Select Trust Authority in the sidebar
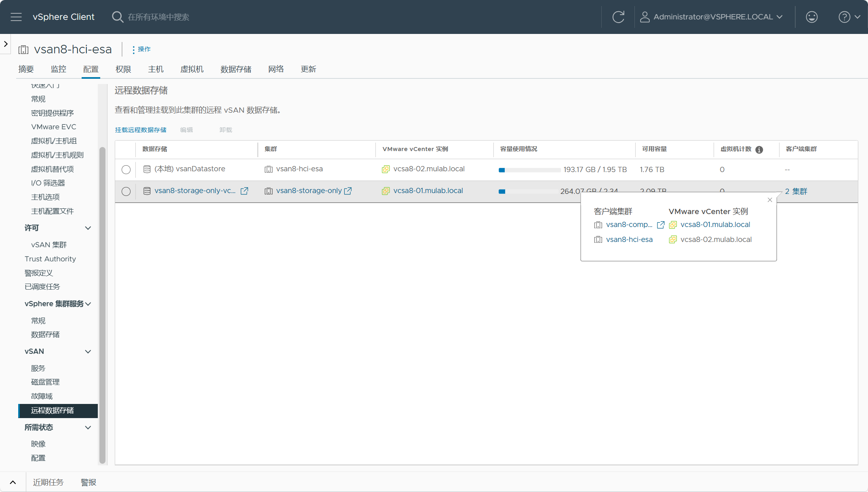The image size is (868, 492). pos(50,259)
